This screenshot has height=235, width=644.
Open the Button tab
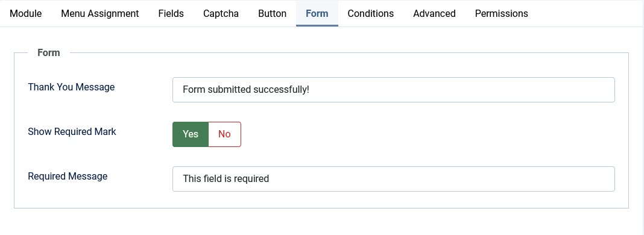273,13
